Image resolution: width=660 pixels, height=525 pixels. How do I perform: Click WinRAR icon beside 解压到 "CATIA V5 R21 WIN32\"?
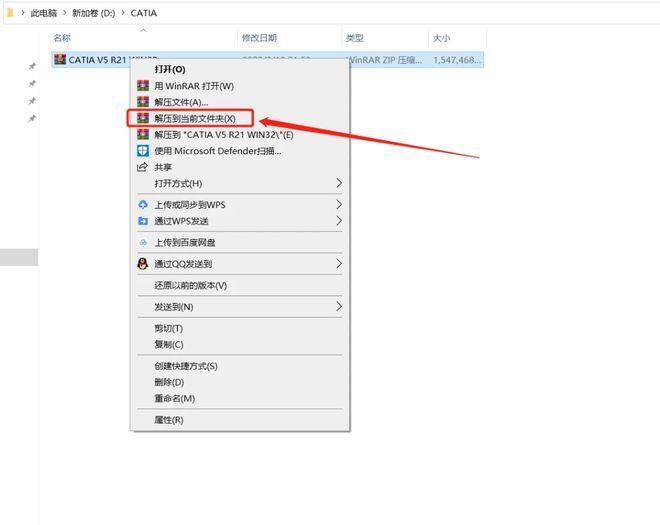(143, 135)
